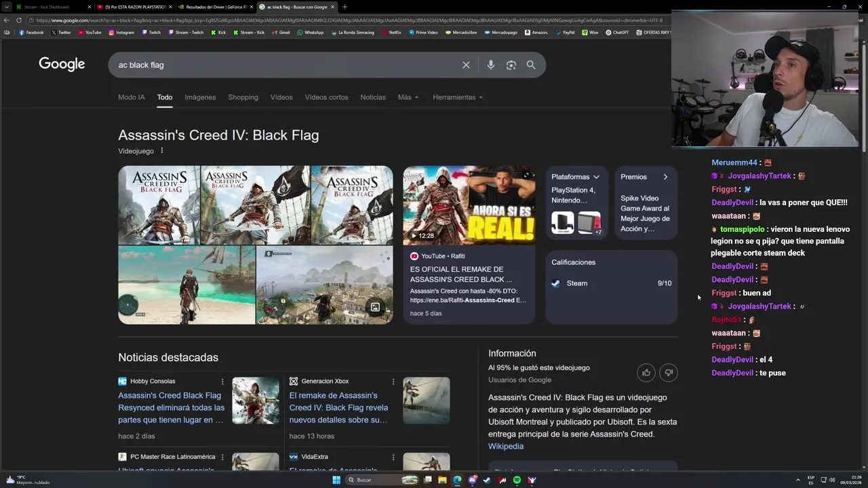The height and width of the screenshot is (488, 868).
Task: Open the Instagram bookmark
Action: pyautogui.click(x=121, y=33)
